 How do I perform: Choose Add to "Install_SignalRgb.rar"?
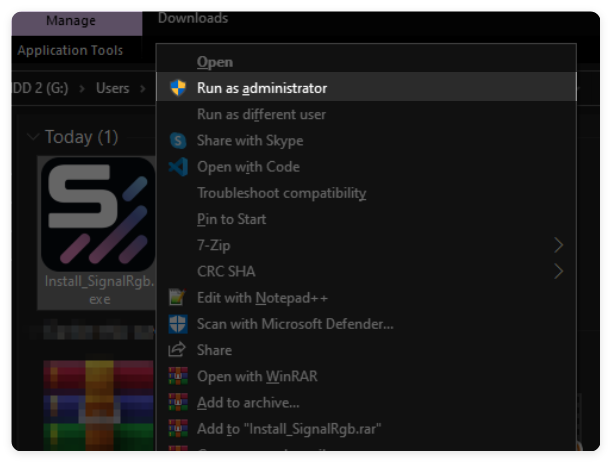click(366, 428)
